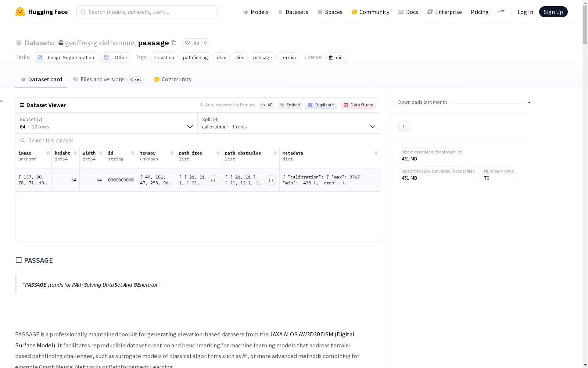Sort by the image column
Image resolution: width=588 pixels, height=368 pixels.
tap(48, 153)
